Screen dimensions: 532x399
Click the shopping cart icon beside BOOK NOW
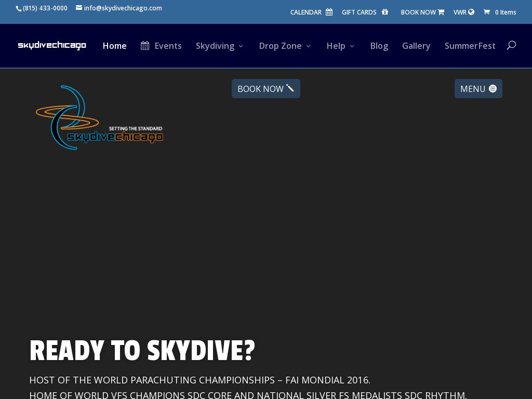441,12
